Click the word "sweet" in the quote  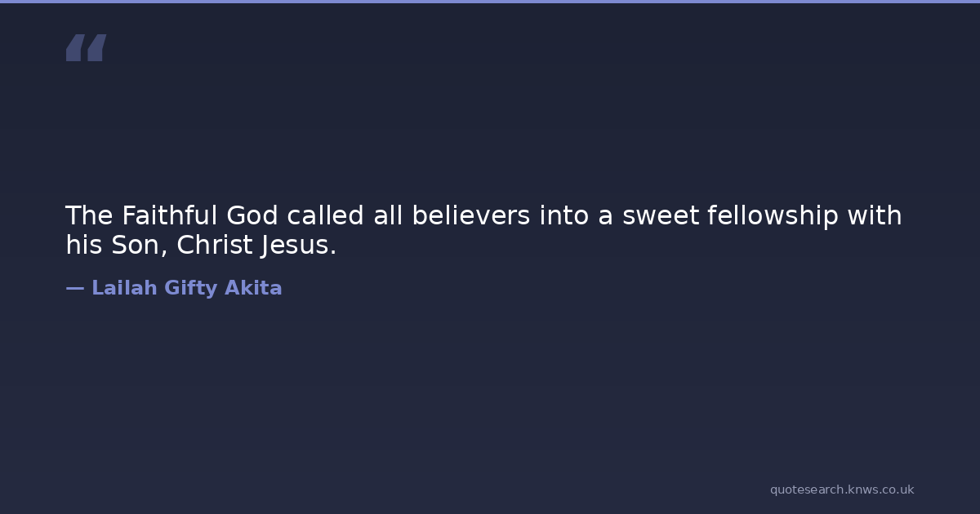coord(661,216)
